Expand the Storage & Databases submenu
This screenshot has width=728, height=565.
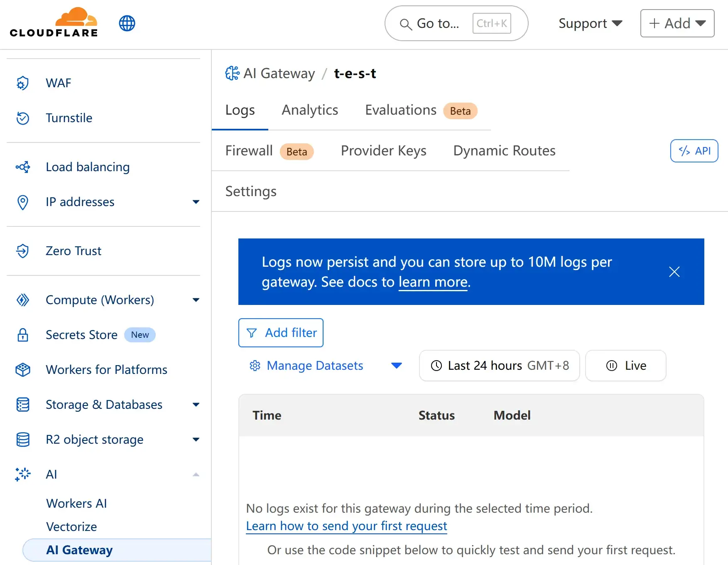(x=196, y=405)
